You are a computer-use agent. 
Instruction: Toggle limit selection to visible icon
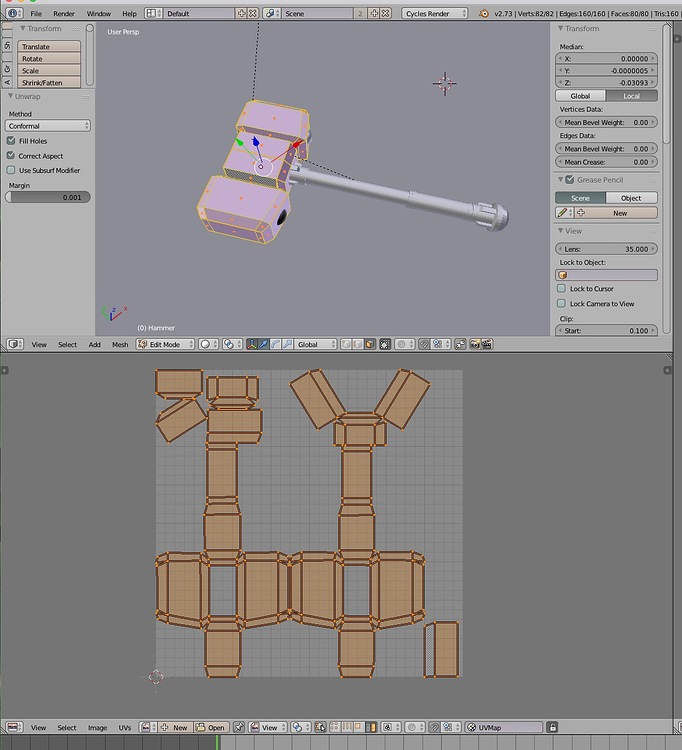coord(385,344)
